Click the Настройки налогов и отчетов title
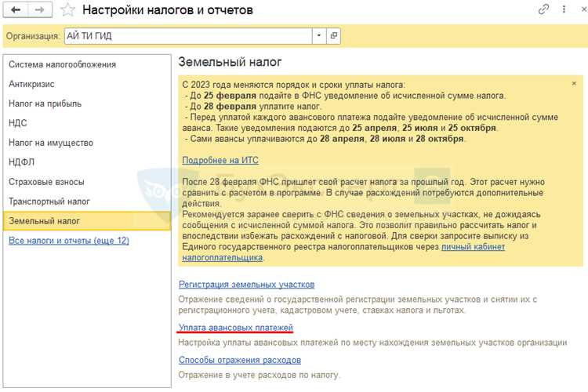 pyautogui.click(x=167, y=9)
